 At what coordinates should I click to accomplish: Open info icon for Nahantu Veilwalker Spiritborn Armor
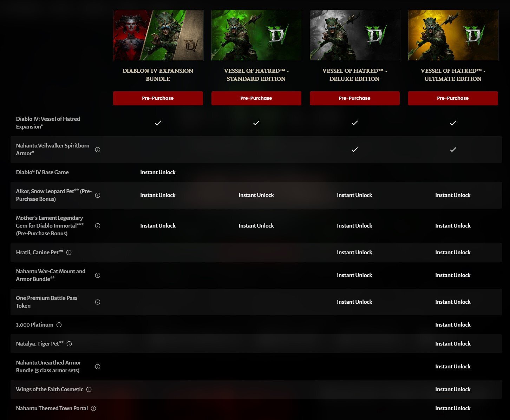pos(98,150)
